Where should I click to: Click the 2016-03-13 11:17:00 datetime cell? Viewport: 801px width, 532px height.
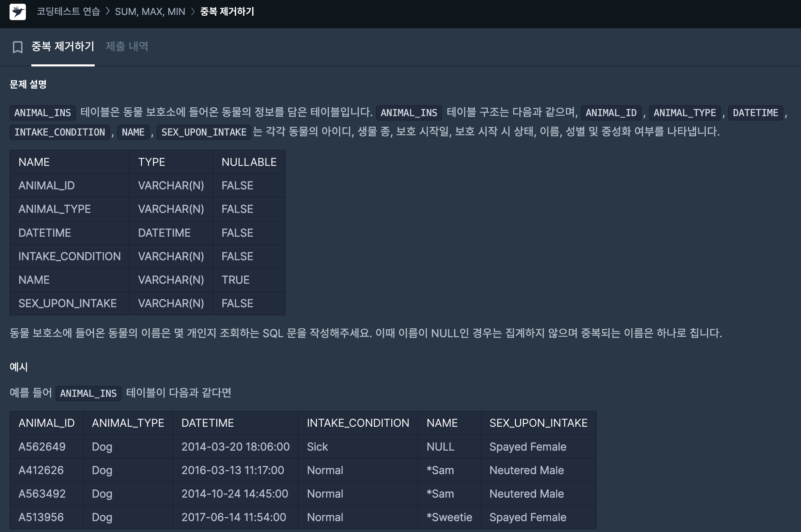click(x=233, y=470)
